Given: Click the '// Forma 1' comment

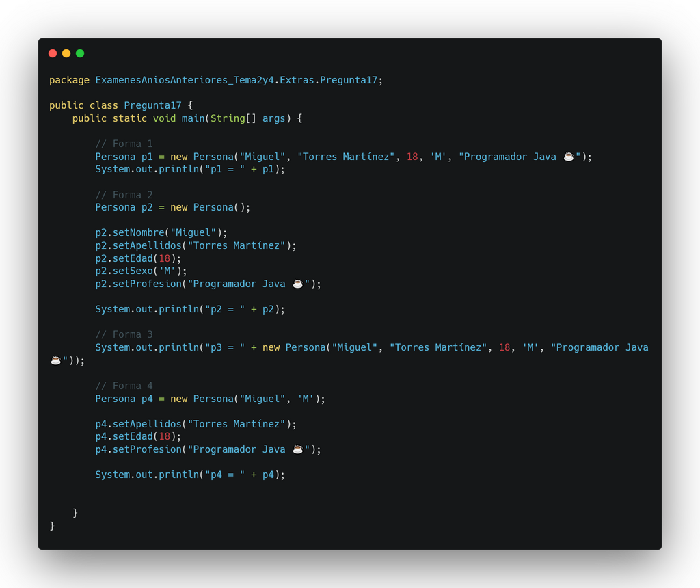Looking at the screenshot, I should tap(124, 144).
